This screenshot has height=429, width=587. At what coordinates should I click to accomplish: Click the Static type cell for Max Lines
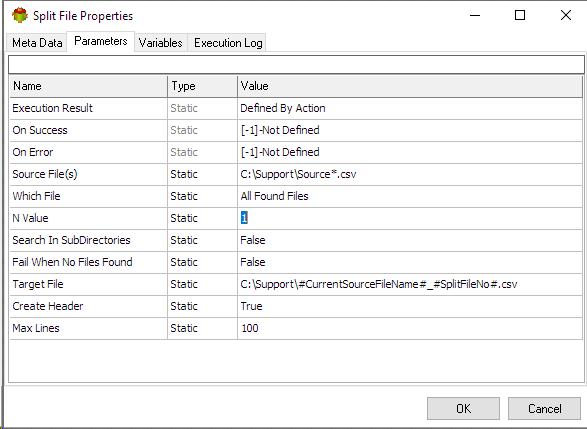point(203,328)
